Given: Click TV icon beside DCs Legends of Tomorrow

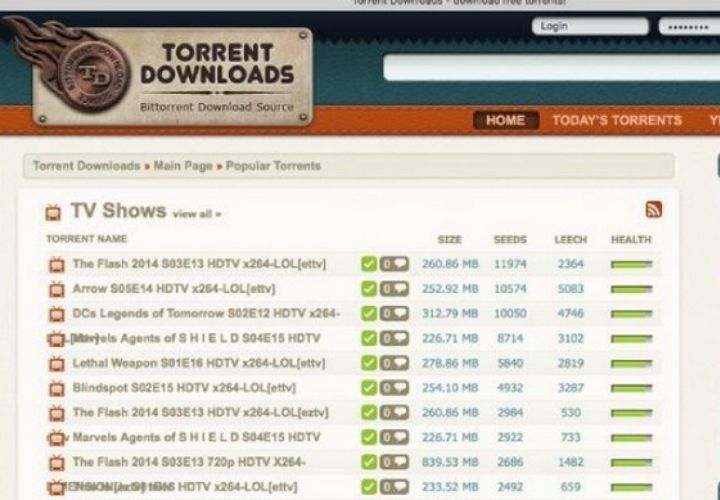Looking at the screenshot, I should pyautogui.click(x=57, y=314).
